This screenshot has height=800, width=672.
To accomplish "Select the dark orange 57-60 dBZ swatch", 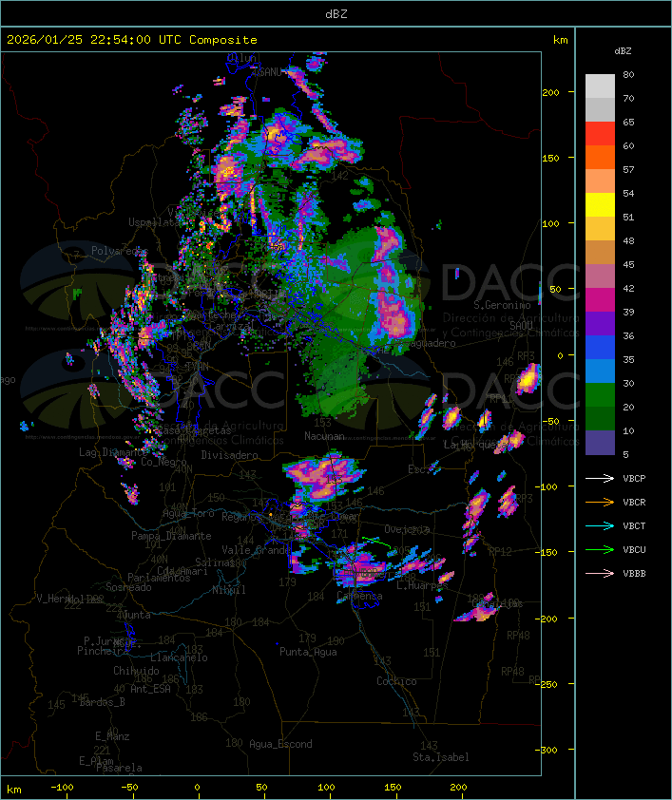I will [600, 157].
